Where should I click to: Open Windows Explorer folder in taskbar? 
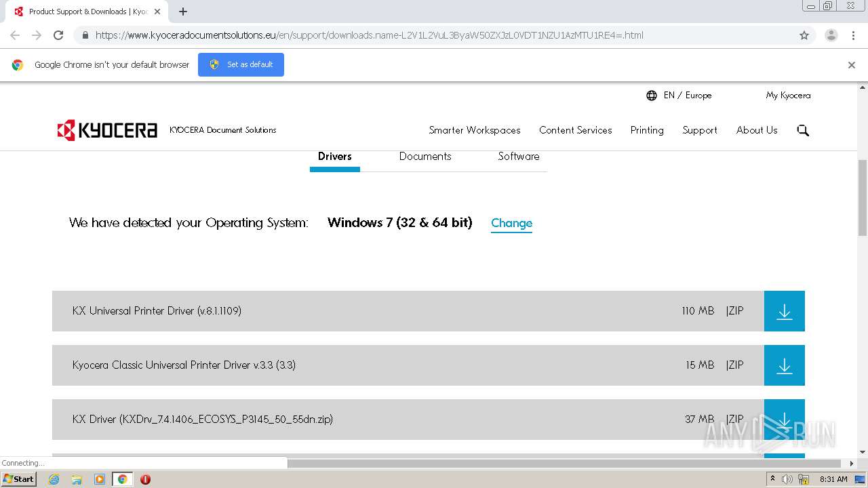(x=77, y=479)
